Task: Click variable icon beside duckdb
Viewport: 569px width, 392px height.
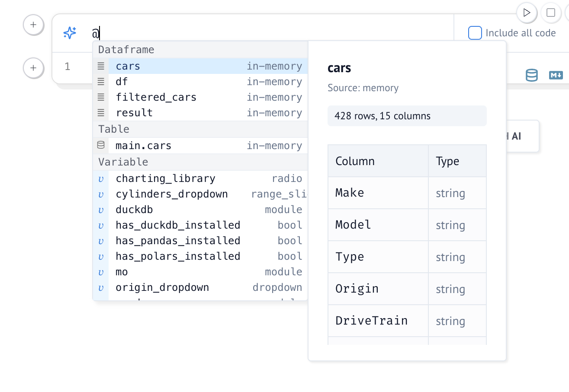Action: coord(101,210)
